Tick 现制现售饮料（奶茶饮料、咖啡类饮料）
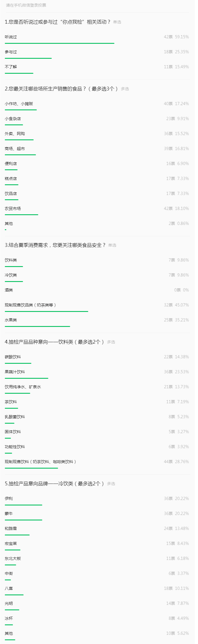This screenshot has height=644, width=198. coord(97,463)
